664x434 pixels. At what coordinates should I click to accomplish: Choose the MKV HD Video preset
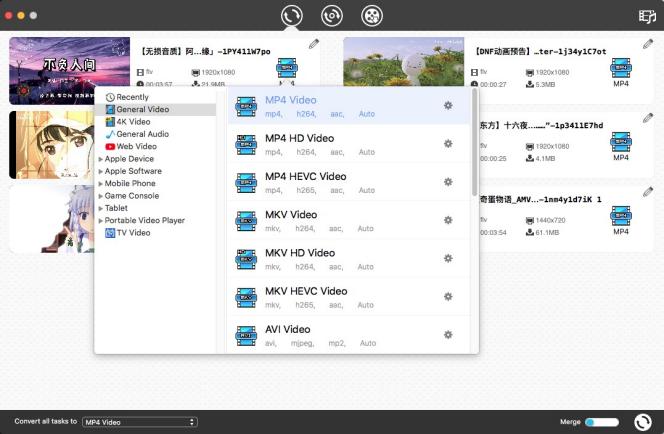pos(349,258)
